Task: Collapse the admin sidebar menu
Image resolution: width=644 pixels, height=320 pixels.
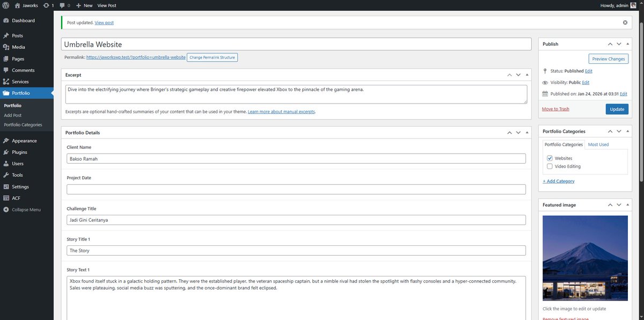Action: [27, 210]
